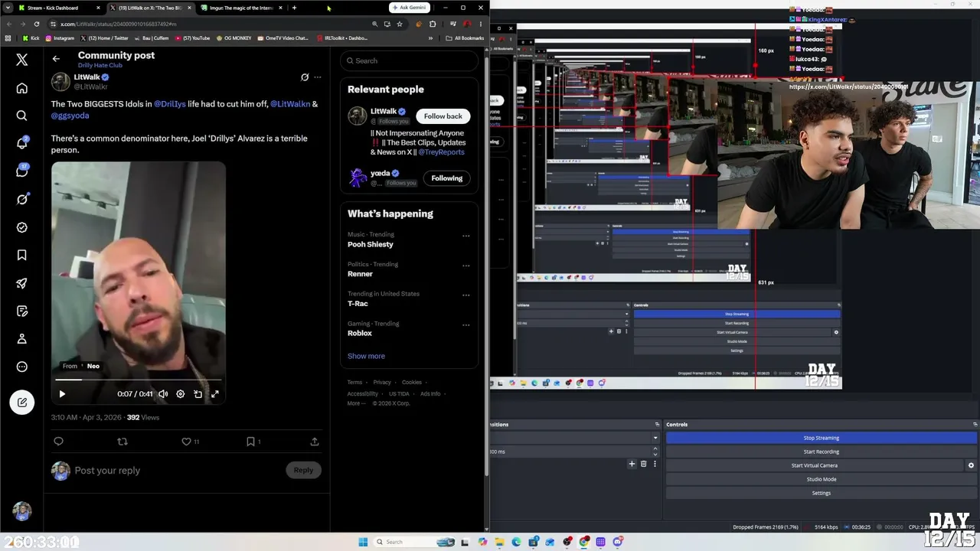Go back with the Community post arrow

(56, 59)
